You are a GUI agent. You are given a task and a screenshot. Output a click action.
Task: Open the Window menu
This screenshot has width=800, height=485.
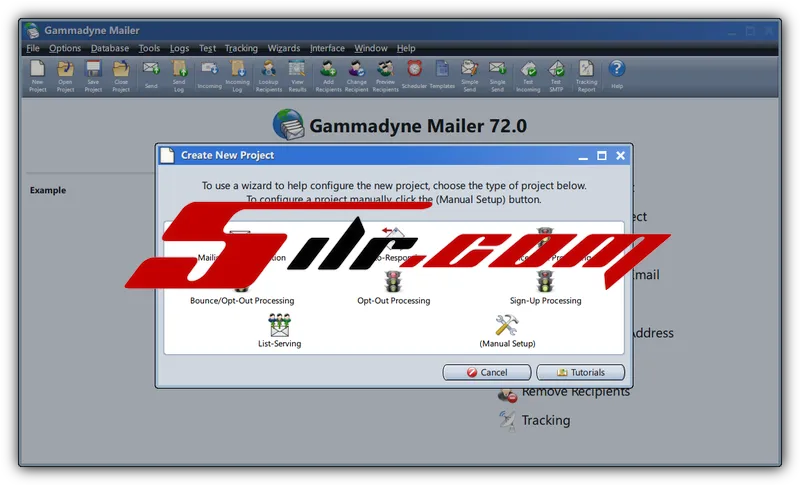371,48
